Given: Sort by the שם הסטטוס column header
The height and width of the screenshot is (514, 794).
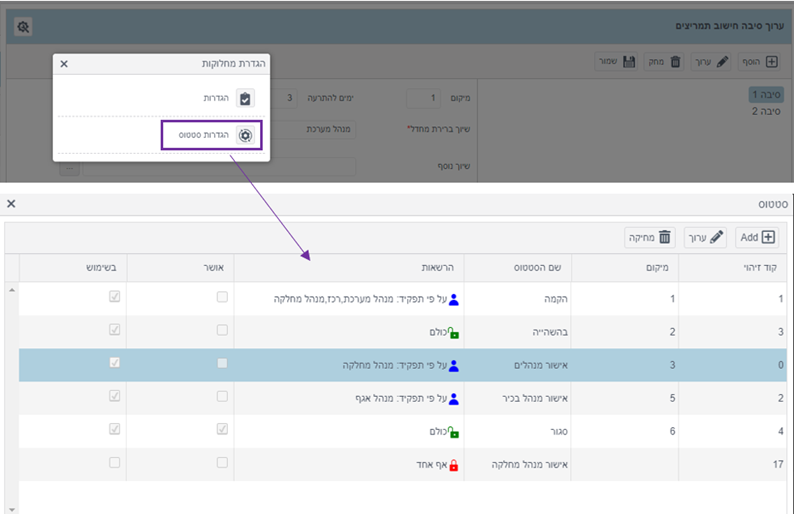Looking at the screenshot, I should click(x=518, y=267).
